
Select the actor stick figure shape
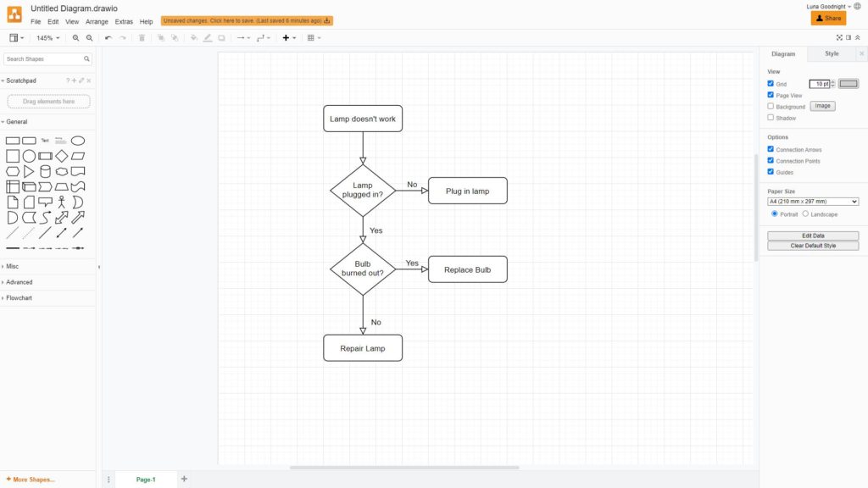click(62, 202)
